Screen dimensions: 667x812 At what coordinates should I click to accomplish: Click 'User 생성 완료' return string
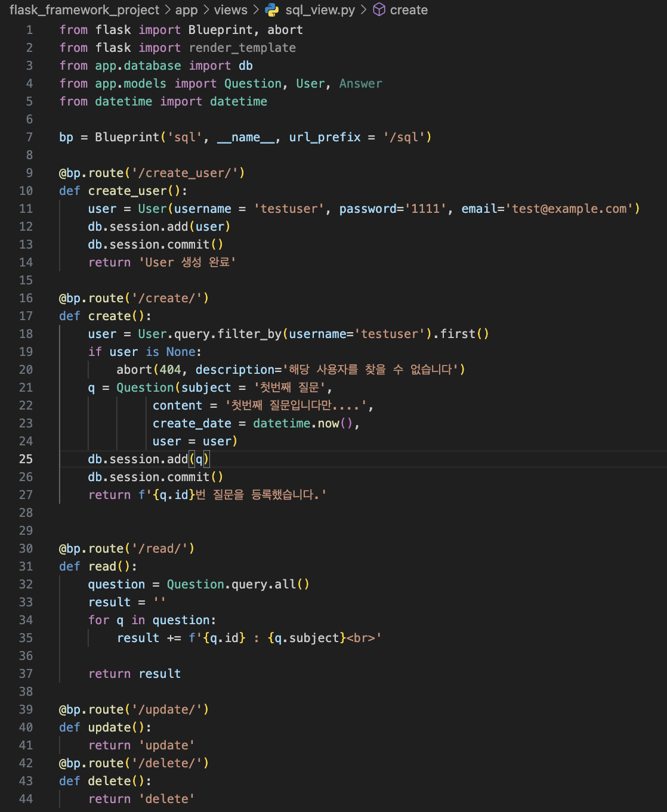click(187, 262)
